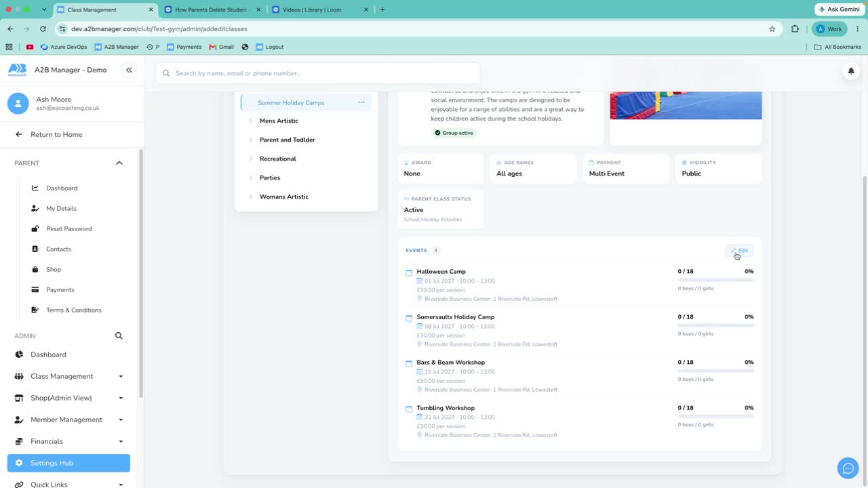Click the Edit button for Events
Viewport: 868px width, 488px height.
pyautogui.click(x=739, y=250)
